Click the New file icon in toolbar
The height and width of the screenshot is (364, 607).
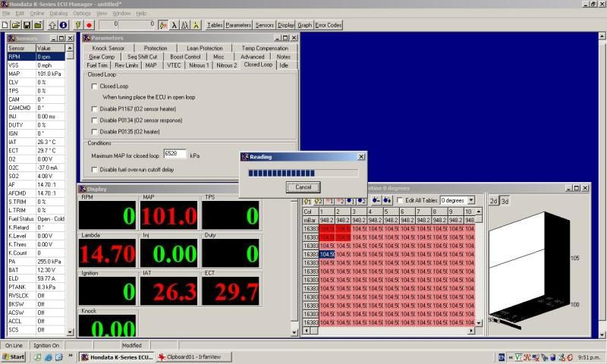[5, 25]
